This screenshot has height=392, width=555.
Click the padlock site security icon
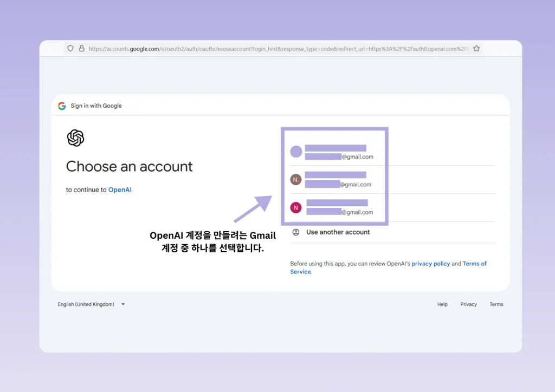[x=82, y=48]
